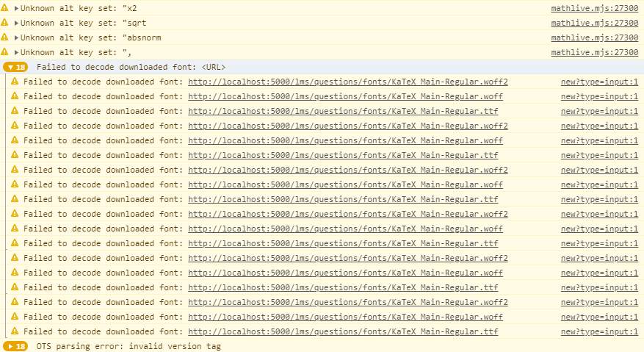The width and height of the screenshot is (644, 352).
Task: Click the warning icon beside "x2" alt key message
Action: (x=4, y=8)
